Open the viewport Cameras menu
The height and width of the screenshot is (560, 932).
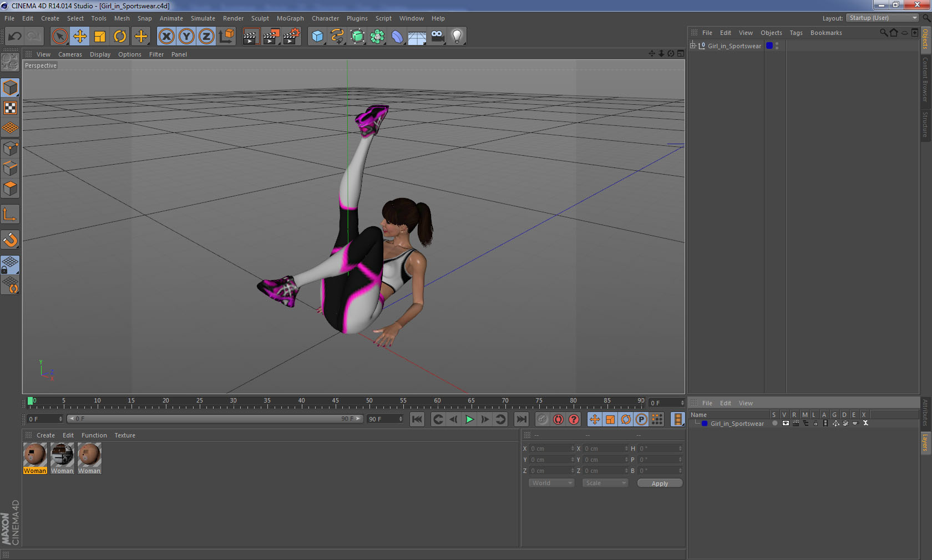point(70,54)
